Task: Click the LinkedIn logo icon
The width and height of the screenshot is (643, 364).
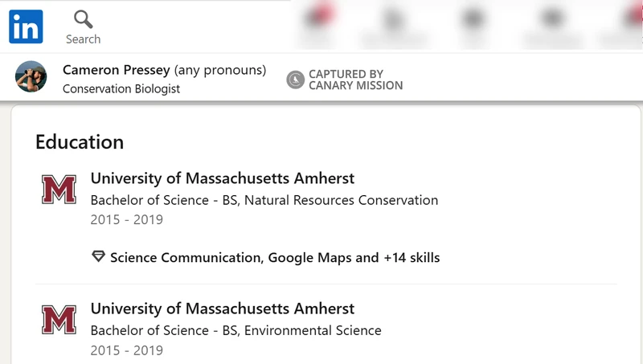Action: tap(26, 27)
